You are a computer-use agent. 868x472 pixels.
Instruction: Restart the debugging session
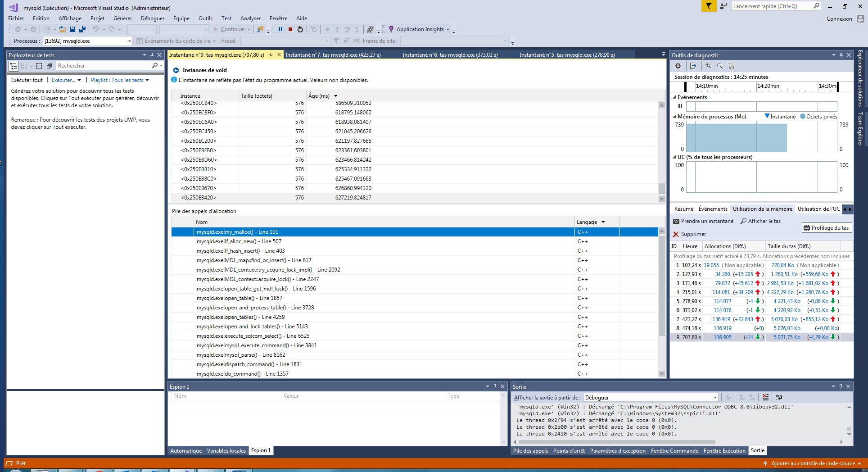click(300, 29)
